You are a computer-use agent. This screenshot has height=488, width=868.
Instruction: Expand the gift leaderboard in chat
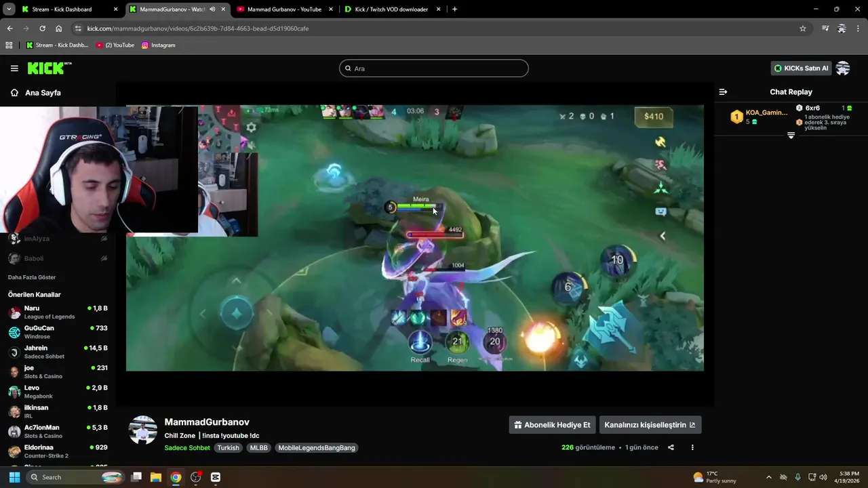click(x=791, y=136)
